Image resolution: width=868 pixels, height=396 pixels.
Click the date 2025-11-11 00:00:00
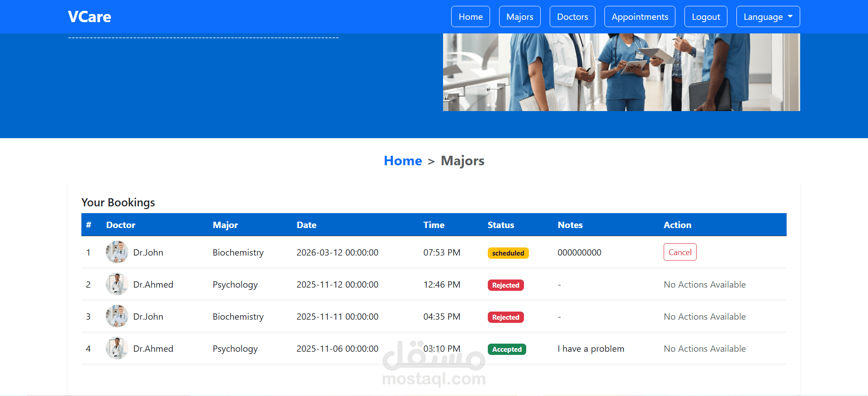[x=337, y=317]
